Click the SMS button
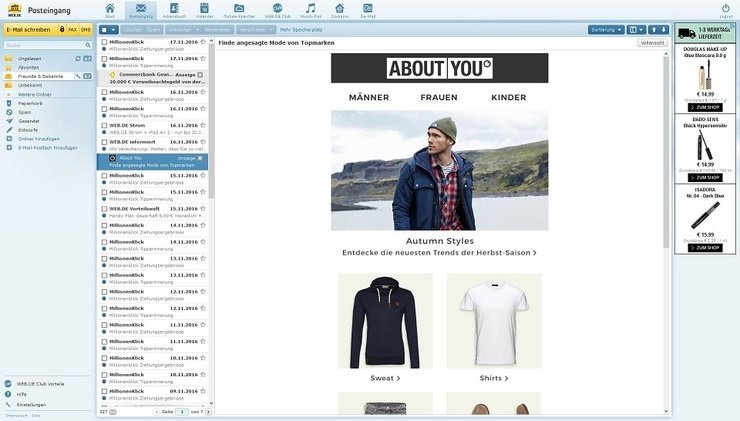 85,29
